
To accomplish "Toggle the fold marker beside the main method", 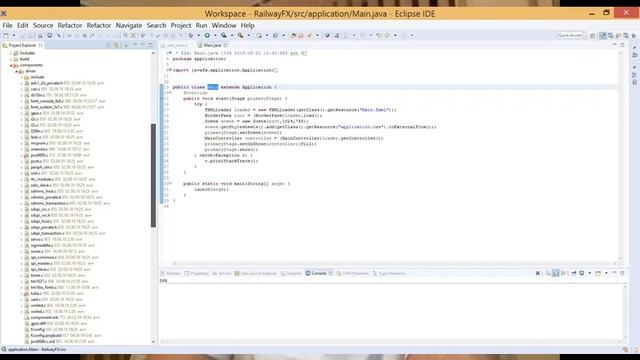I will pos(170,184).
